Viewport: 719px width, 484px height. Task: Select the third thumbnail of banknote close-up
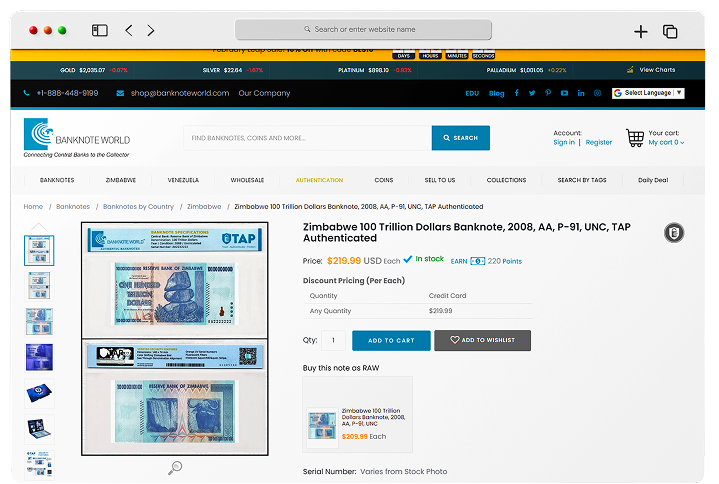pyautogui.click(x=39, y=321)
